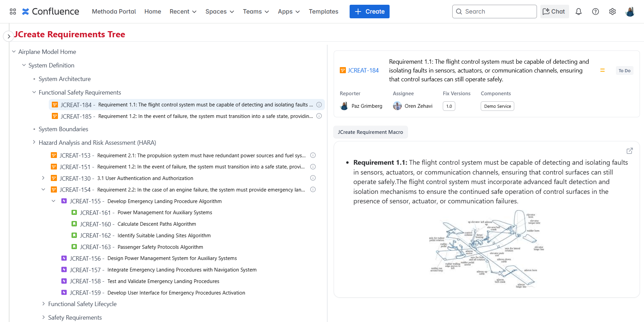Click the Demo Service component tag

tap(497, 106)
